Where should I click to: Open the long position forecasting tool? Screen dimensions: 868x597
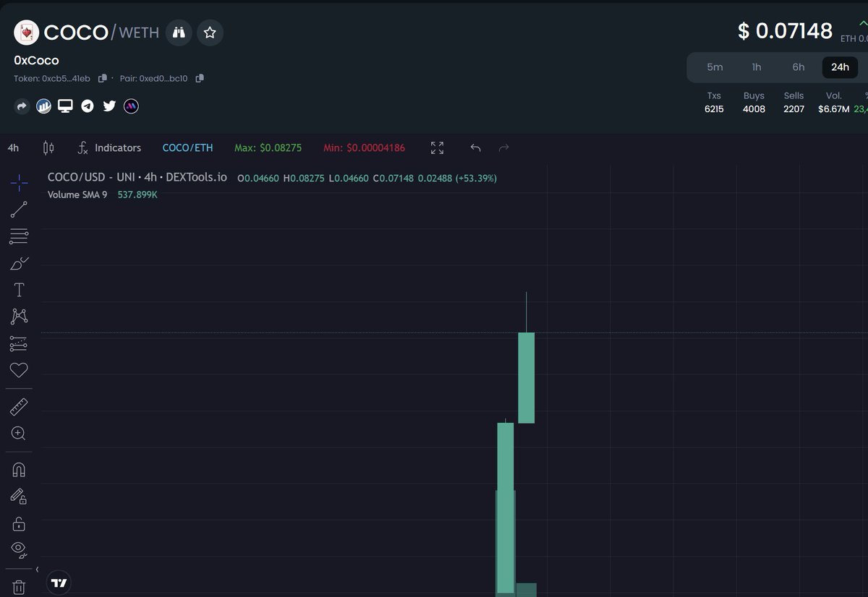(19, 343)
